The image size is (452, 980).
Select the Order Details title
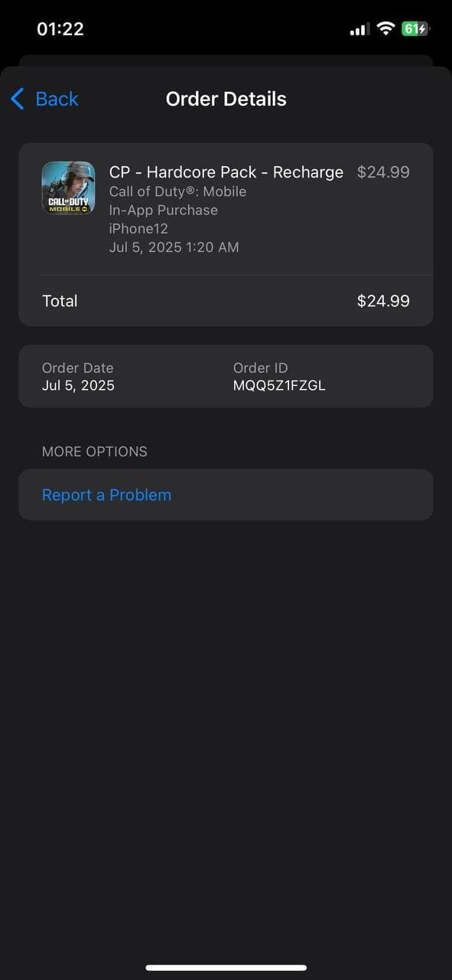pyautogui.click(x=226, y=99)
